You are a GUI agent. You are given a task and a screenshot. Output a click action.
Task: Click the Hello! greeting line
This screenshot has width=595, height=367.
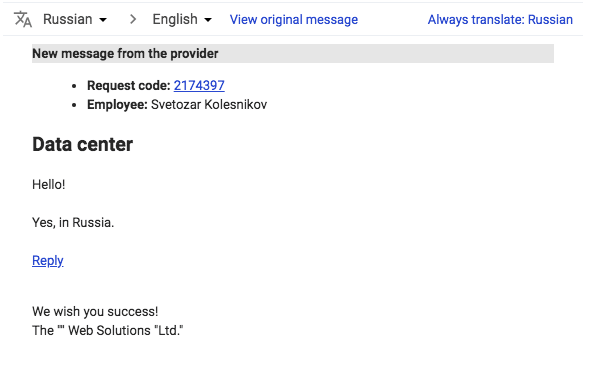pos(49,184)
